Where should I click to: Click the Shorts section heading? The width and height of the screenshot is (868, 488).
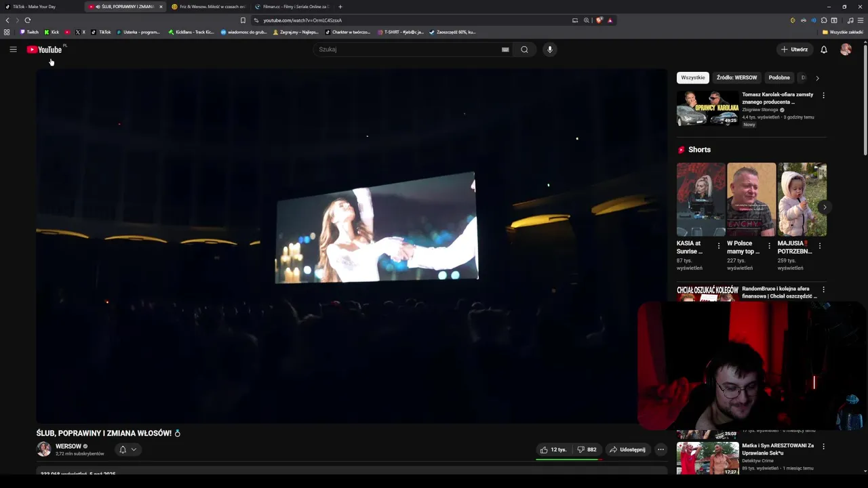[699, 150]
